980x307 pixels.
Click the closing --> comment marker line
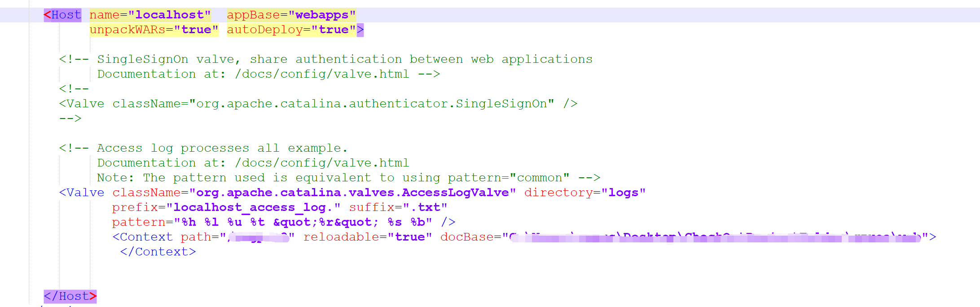click(x=70, y=118)
